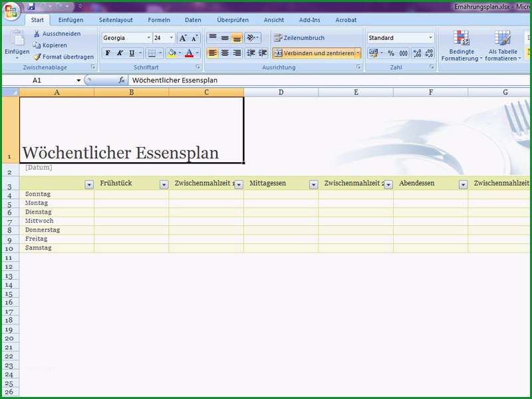
Task: Click the Bedingte Formatierung icon
Action: tap(461, 38)
